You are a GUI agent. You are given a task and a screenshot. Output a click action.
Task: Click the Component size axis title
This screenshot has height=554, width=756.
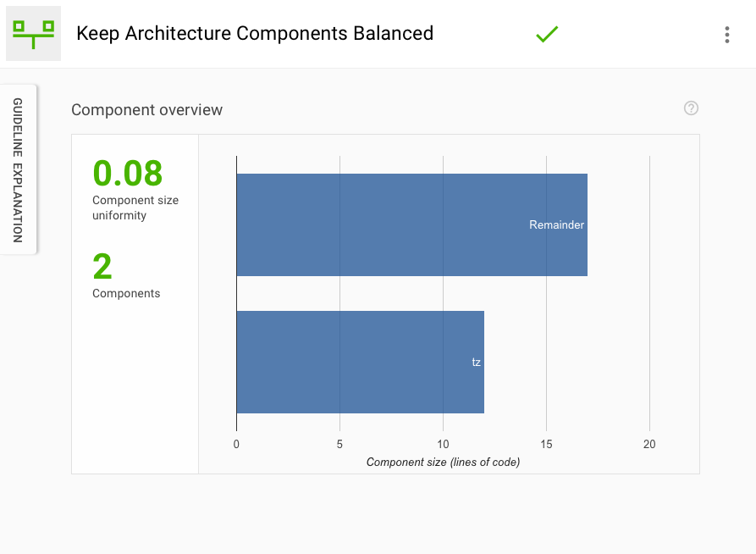tap(443, 462)
